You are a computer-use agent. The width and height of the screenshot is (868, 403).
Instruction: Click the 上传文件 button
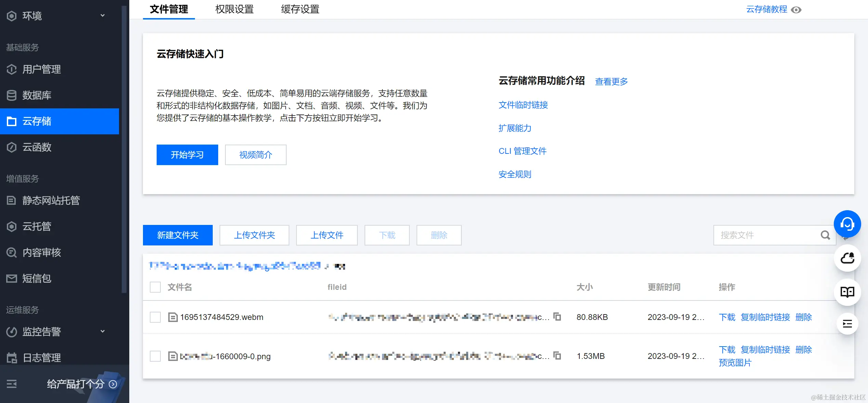tap(327, 235)
